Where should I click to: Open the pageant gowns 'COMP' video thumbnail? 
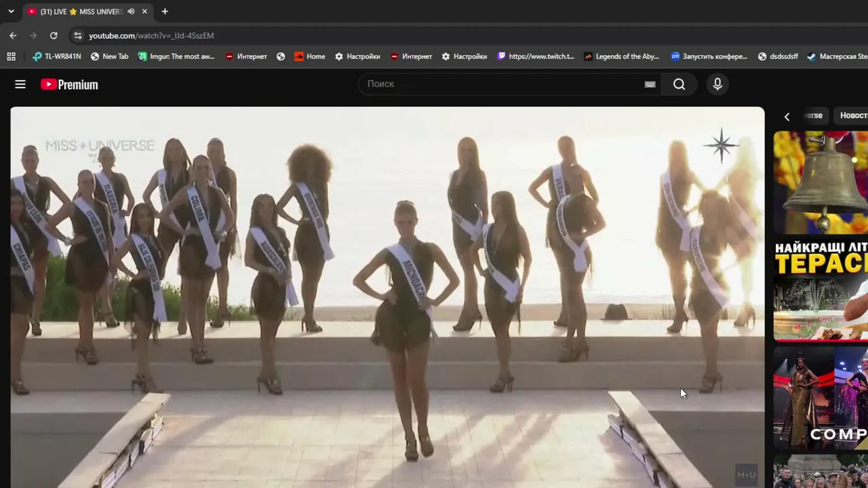[x=821, y=398]
